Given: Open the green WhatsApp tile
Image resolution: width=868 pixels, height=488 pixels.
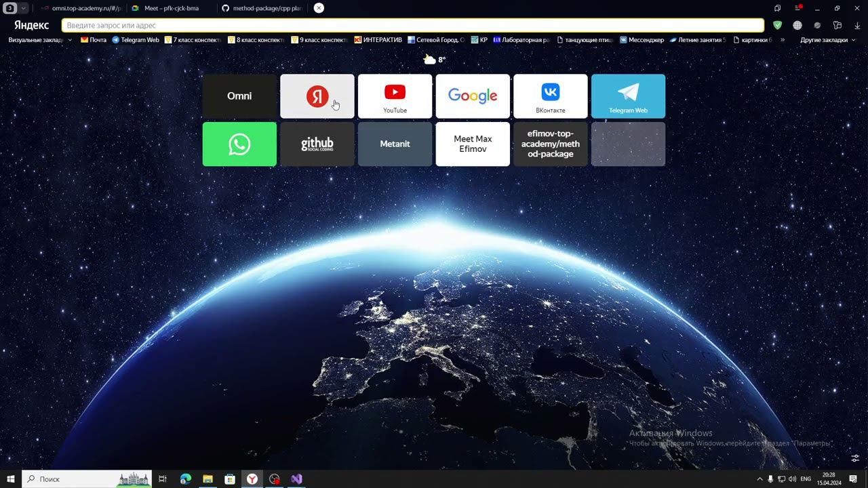Looking at the screenshot, I should point(239,144).
